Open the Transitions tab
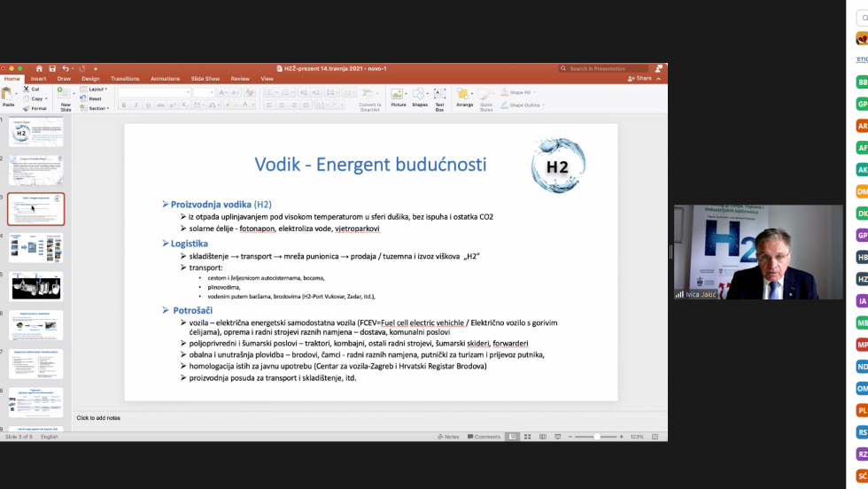This screenshot has width=868, height=489. point(125,79)
